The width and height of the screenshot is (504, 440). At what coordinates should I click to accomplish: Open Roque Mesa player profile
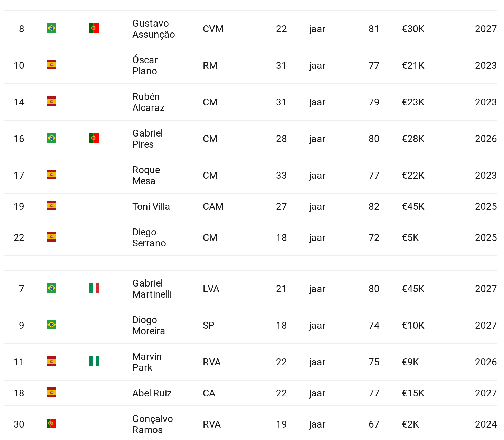pos(146,175)
